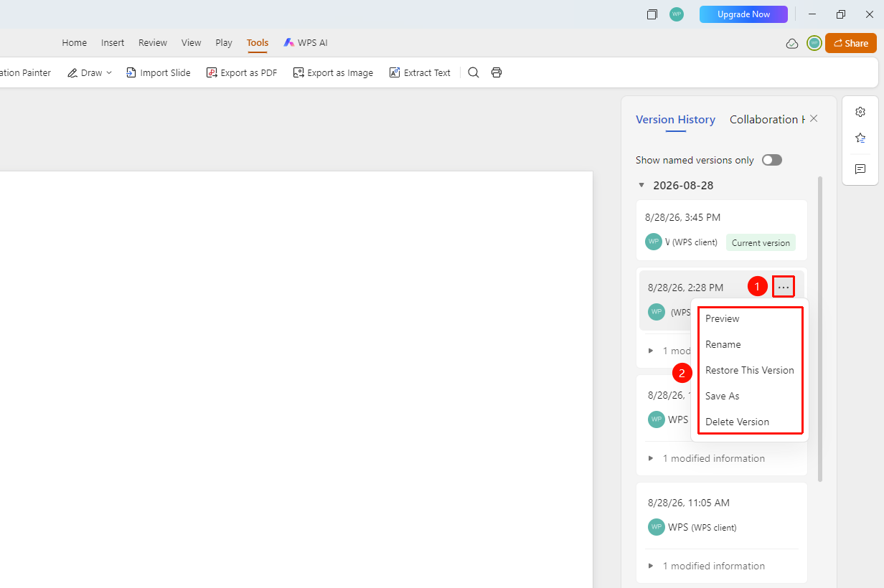Open the WP account avatar in title bar

coord(677,14)
